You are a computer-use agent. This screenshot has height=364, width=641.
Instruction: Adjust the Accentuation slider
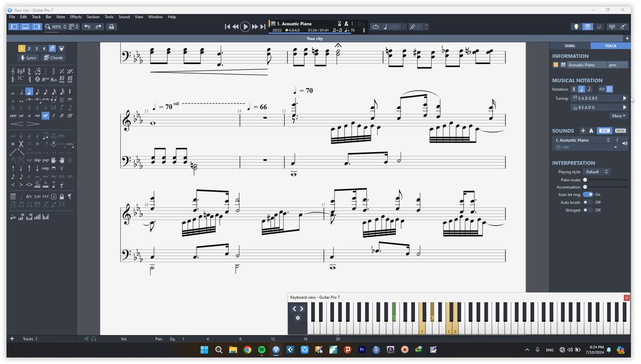coord(606,187)
